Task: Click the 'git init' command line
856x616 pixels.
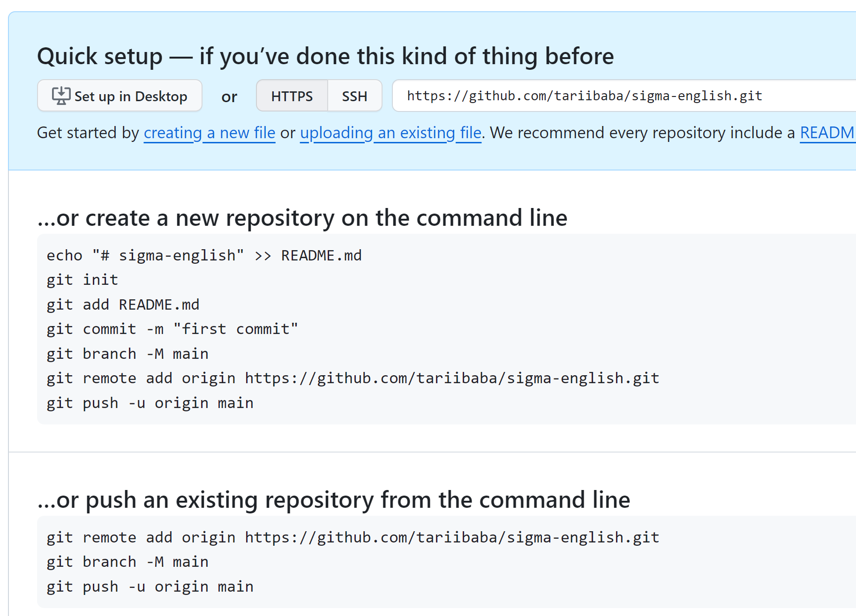Action: (x=83, y=280)
